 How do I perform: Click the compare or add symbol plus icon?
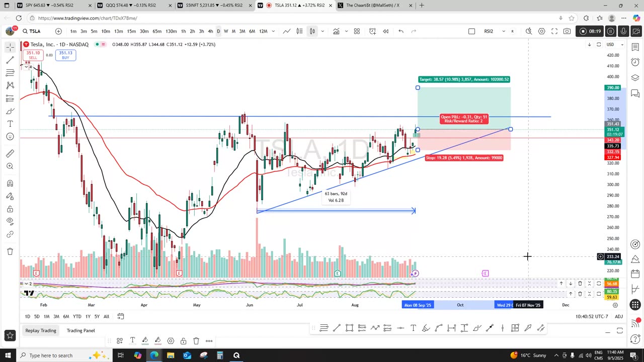point(58,31)
